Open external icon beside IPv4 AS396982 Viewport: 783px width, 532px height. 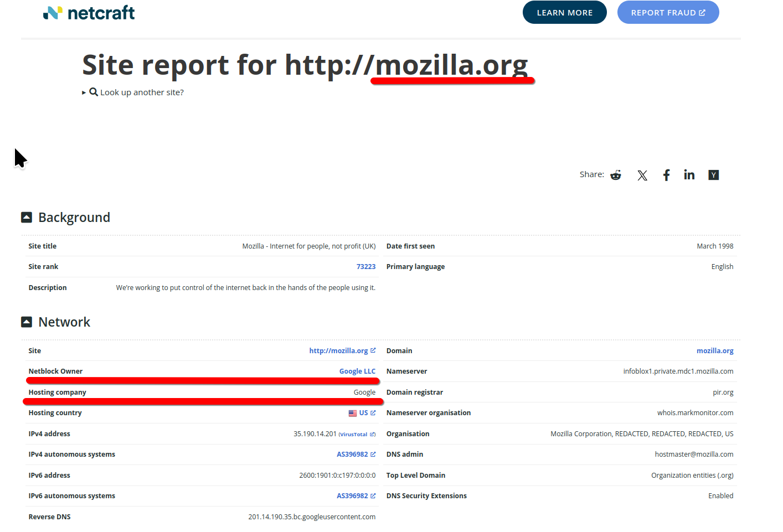[x=373, y=454]
